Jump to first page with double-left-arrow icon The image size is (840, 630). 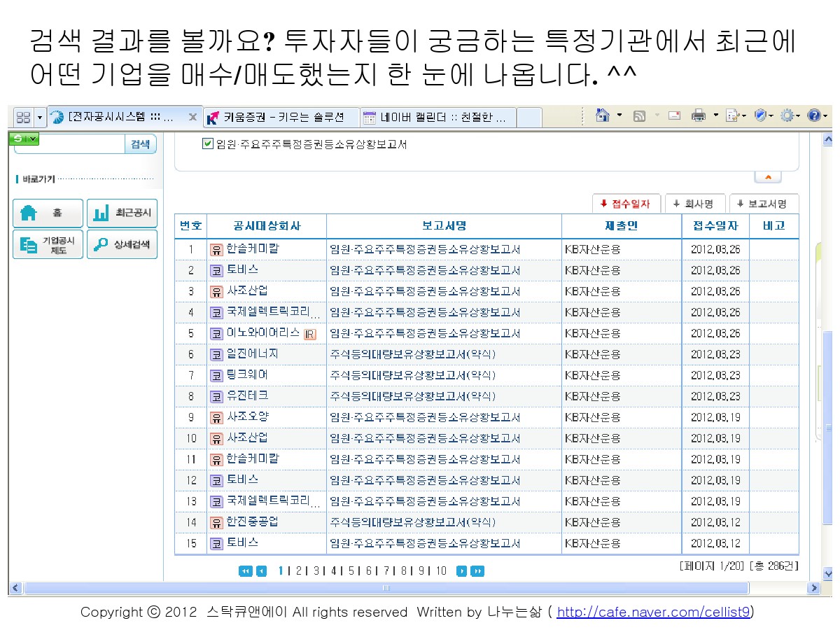245,571
